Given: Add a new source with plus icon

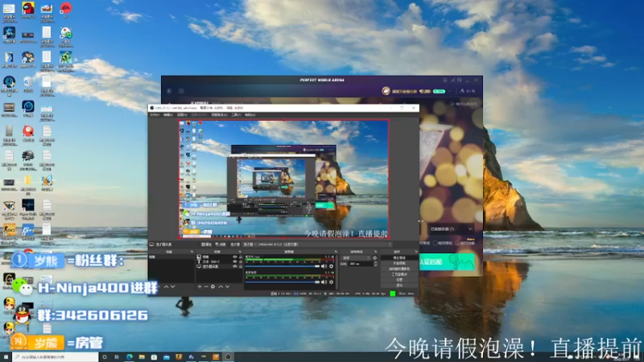Looking at the screenshot, I should (x=200, y=286).
